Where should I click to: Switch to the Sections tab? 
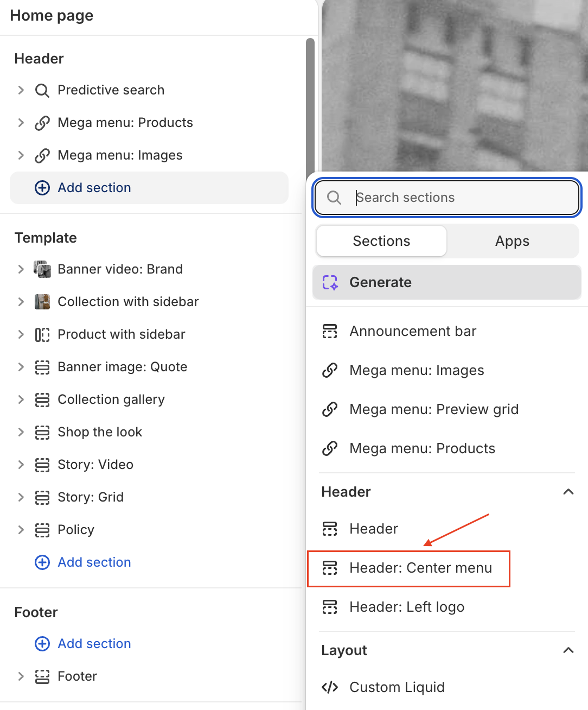coord(381,241)
